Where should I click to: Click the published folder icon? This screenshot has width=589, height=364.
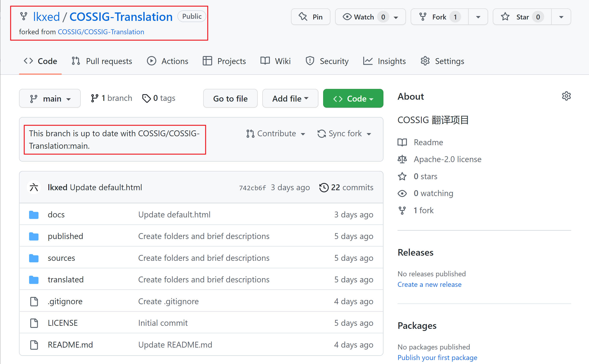point(34,236)
